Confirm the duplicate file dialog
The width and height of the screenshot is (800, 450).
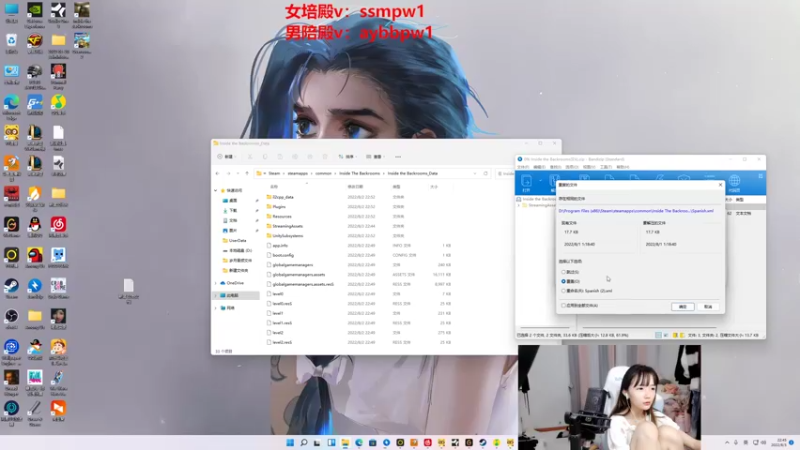(683, 307)
